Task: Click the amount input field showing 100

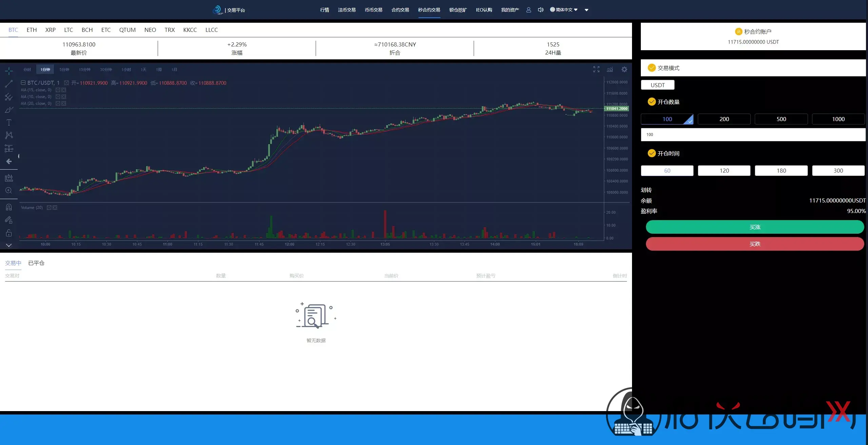Action: point(753,135)
